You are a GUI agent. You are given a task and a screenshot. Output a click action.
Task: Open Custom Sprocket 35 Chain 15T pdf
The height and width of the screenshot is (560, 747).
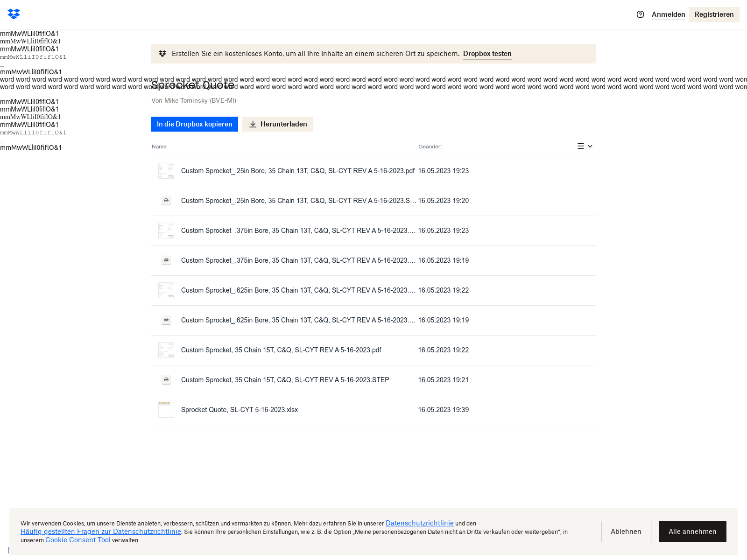tap(281, 350)
